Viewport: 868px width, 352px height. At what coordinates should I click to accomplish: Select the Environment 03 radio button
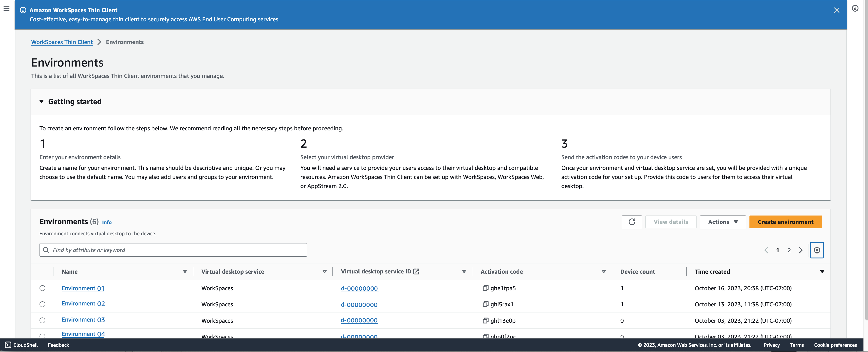click(42, 320)
